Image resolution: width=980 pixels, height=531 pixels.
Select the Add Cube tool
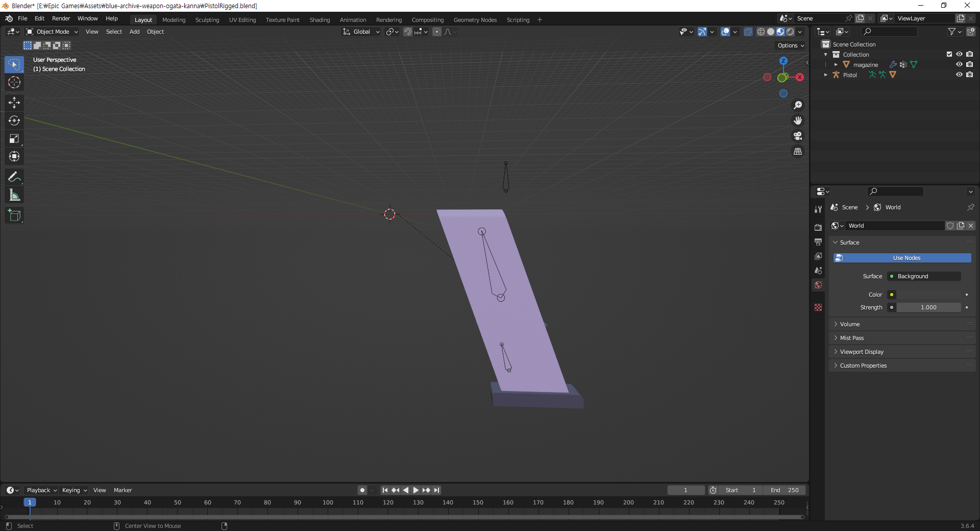point(14,215)
